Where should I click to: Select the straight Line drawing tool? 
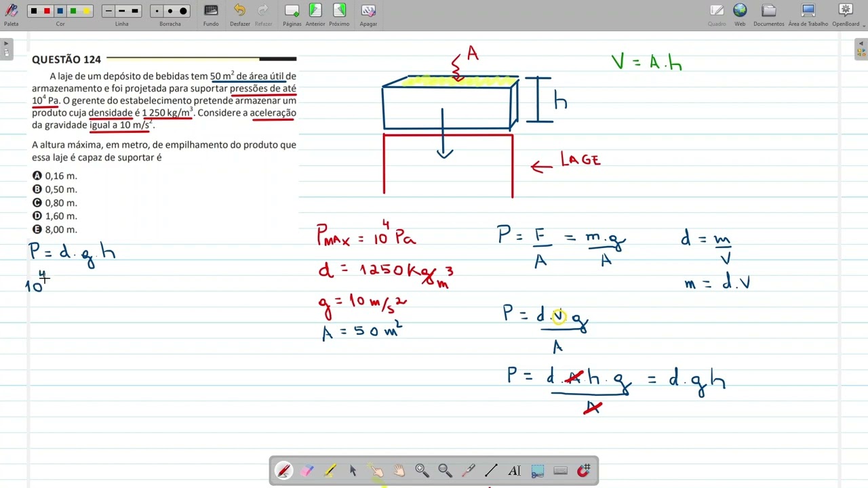tap(491, 470)
